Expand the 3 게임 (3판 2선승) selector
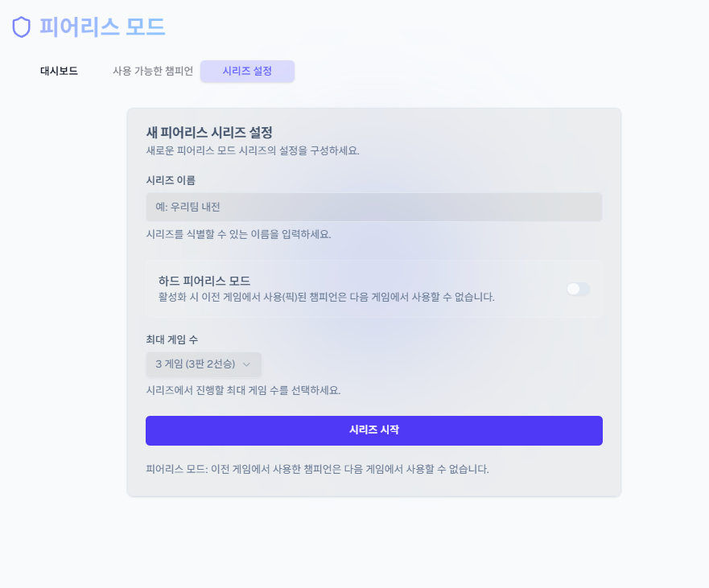The width and height of the screenshot is (709, 588). (203, 364)
